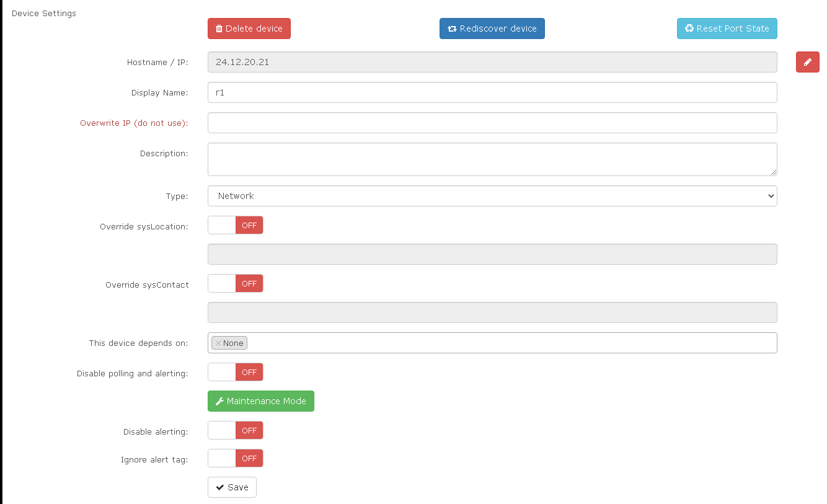
Task: Open the device depends on selector
Action: click(x=508, y=343)
